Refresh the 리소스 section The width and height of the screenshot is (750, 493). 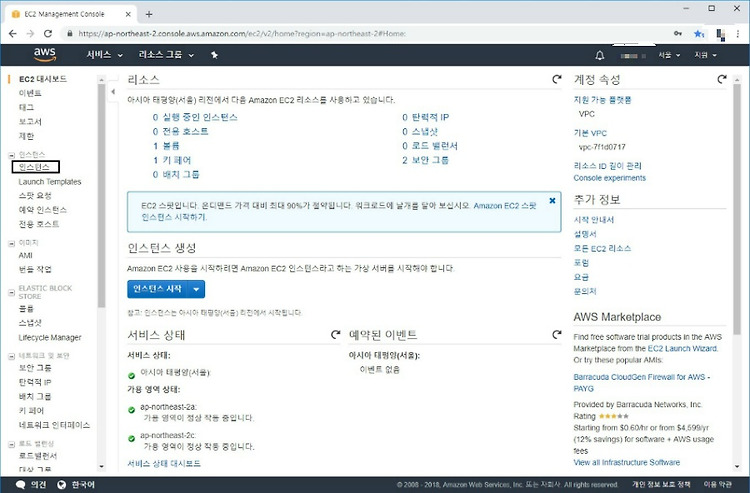[556, 79]
